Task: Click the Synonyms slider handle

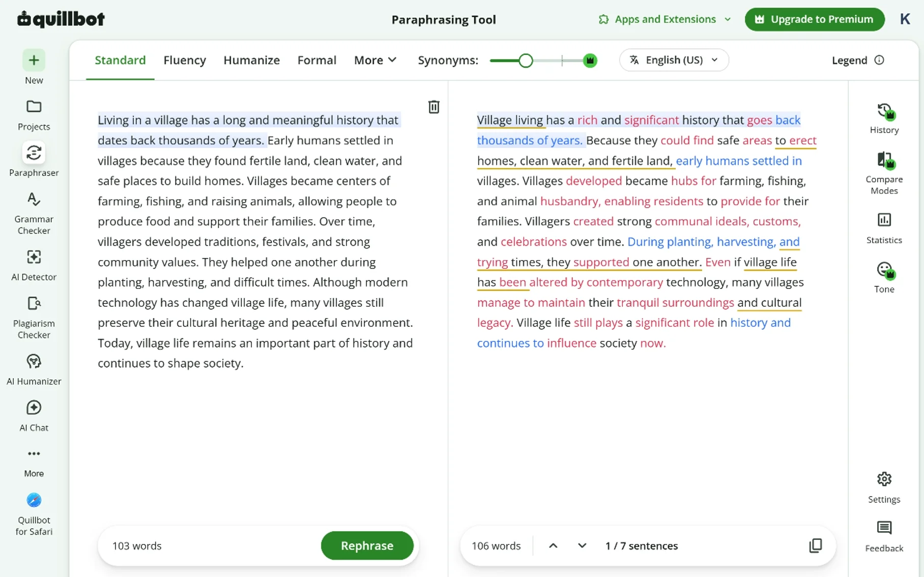Action: click(526, 61)
